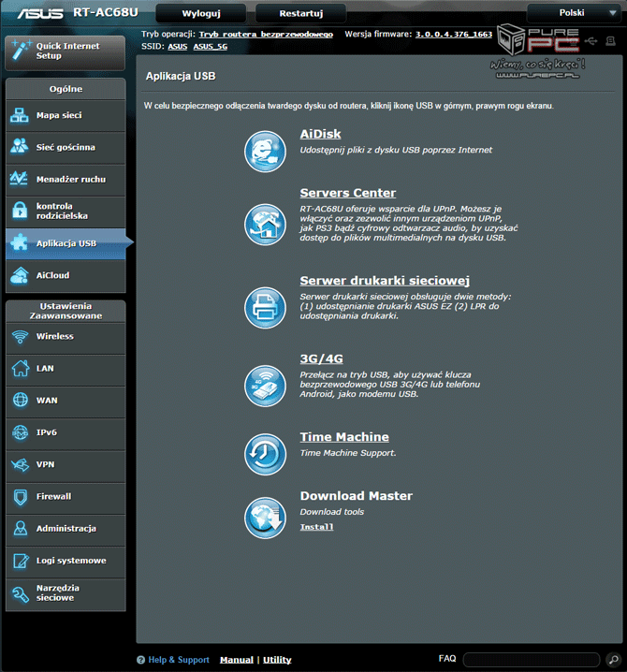The height and width of the screenshot is (672, 627).
Task: Click the 3G/4G USB modem icon
Action: click(x=265, y=386)
